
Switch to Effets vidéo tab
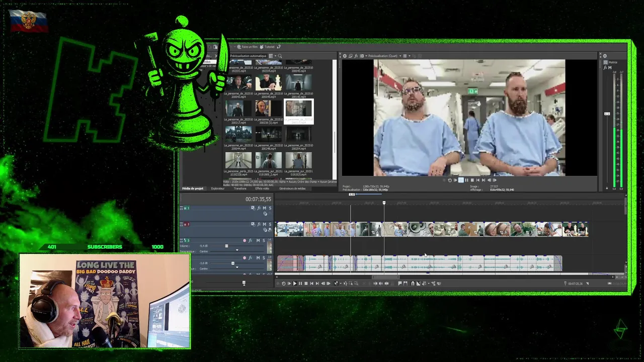point(262,189)
